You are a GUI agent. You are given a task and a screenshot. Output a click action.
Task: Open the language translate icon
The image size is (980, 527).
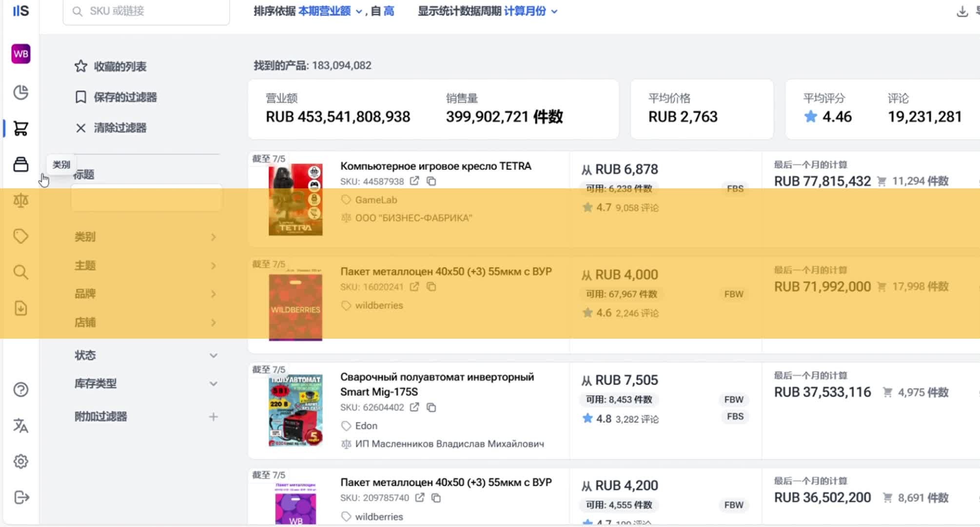click(x=20, y=426)
